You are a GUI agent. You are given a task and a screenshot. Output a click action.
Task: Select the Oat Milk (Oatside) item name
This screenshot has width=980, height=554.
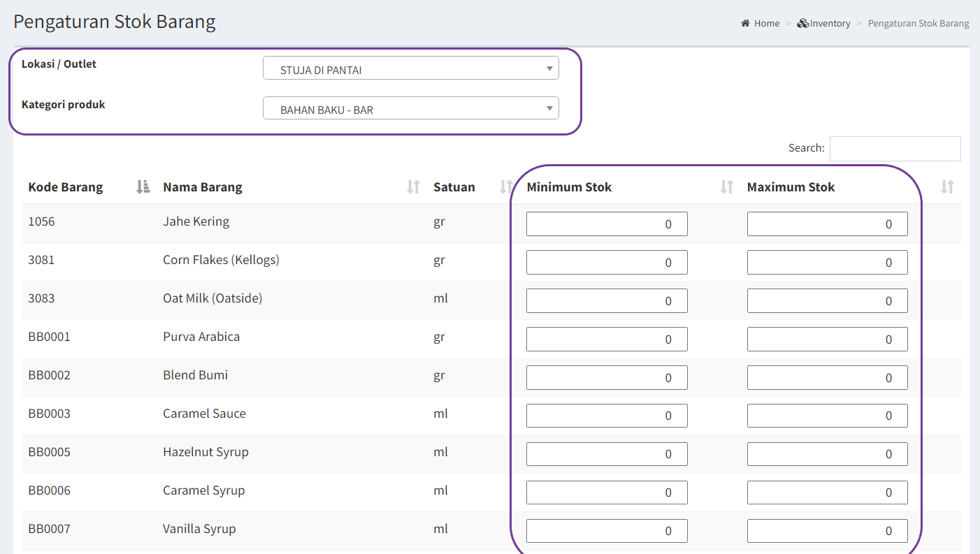point(212,298)
